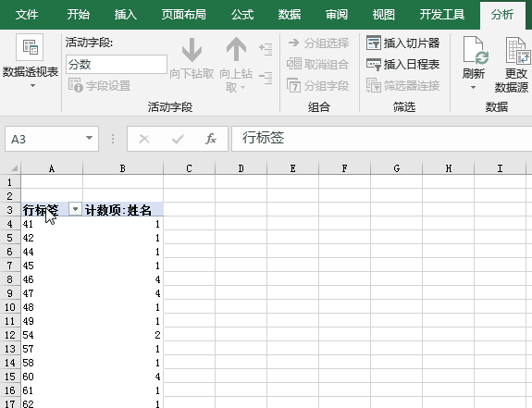The width and height of the screenshot is (532, 408).
Task: Click the cell containing 54
Action: [x=52, y=335]
